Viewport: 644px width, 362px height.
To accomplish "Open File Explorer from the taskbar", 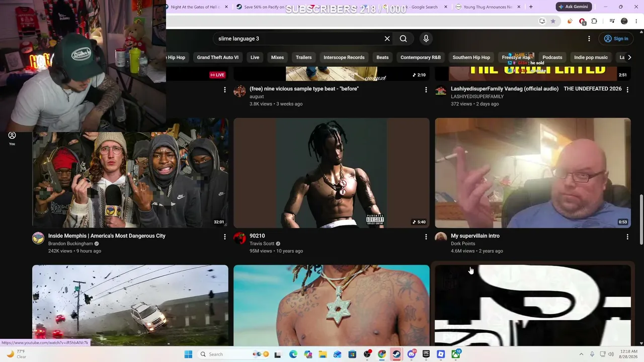I will [323, 354].
